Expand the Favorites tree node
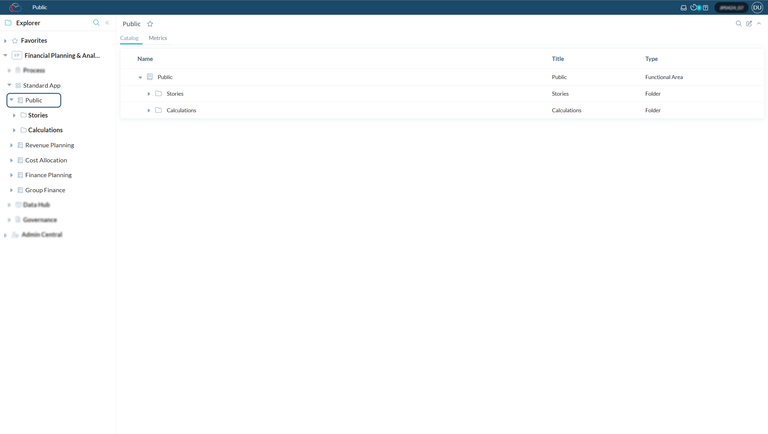The height and width of the screenshot is (434, 768). pos(6,41)
